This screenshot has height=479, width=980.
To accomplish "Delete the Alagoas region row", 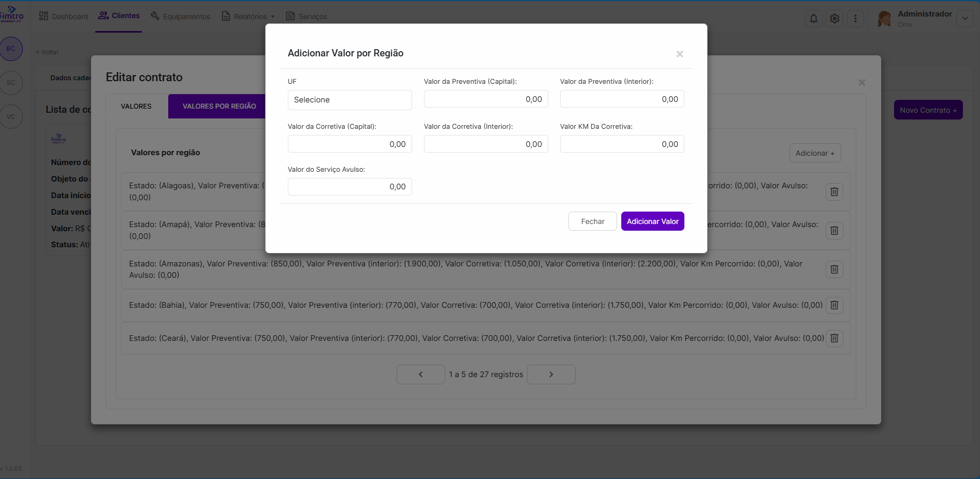I will pos(834,192).
